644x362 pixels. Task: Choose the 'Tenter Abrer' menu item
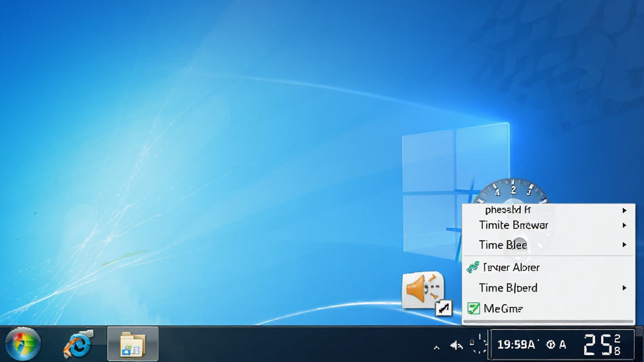[x=548, y=267]
